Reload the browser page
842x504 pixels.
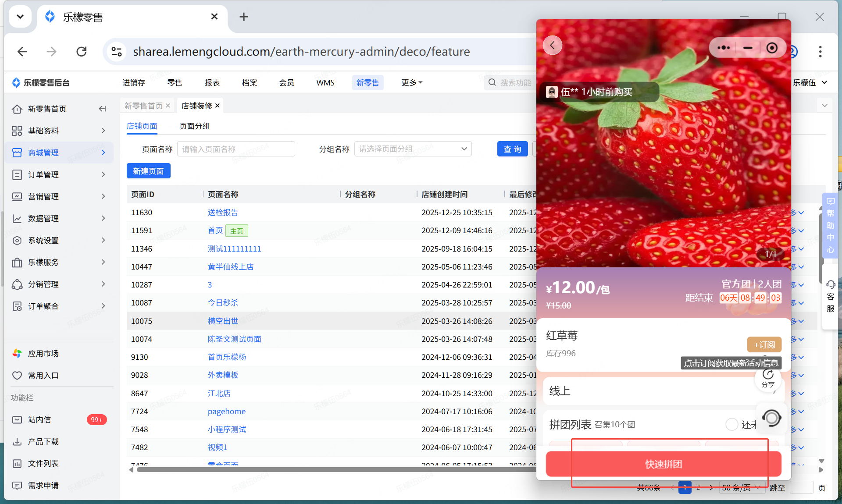coord(82,52)
